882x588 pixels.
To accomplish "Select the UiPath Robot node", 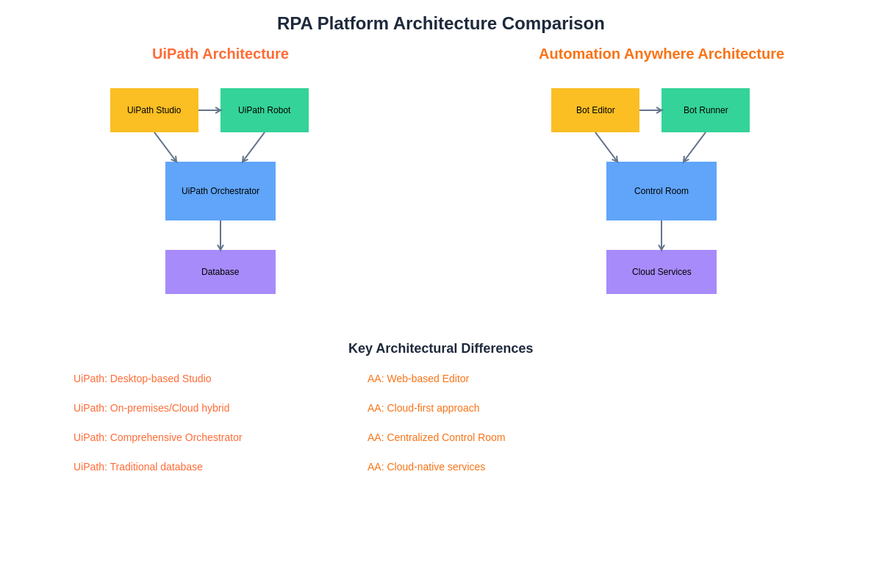I will (265, 110).
